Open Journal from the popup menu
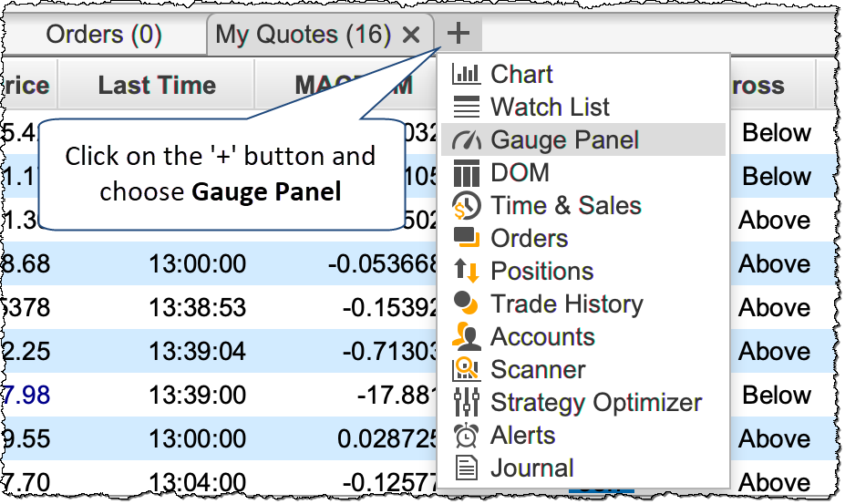Viewport: 845px width, 504px height. [532, 468]
